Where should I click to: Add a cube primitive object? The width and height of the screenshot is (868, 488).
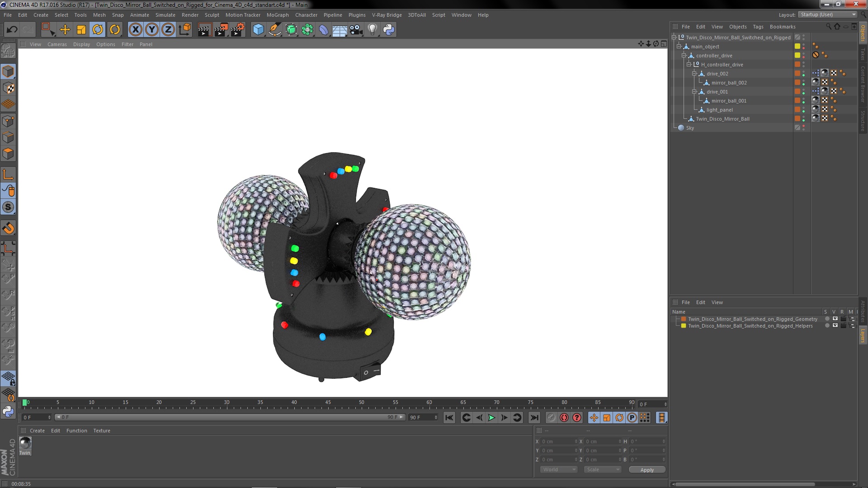pos(258,30)
